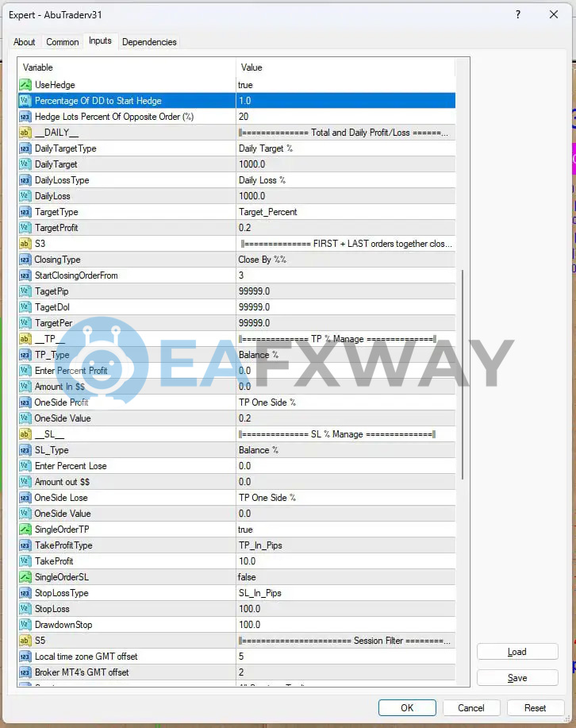The width and height of the screenshot is (576, 728).
Task: Click the icon beside TargetType variable
Action: tap(25, 212)
